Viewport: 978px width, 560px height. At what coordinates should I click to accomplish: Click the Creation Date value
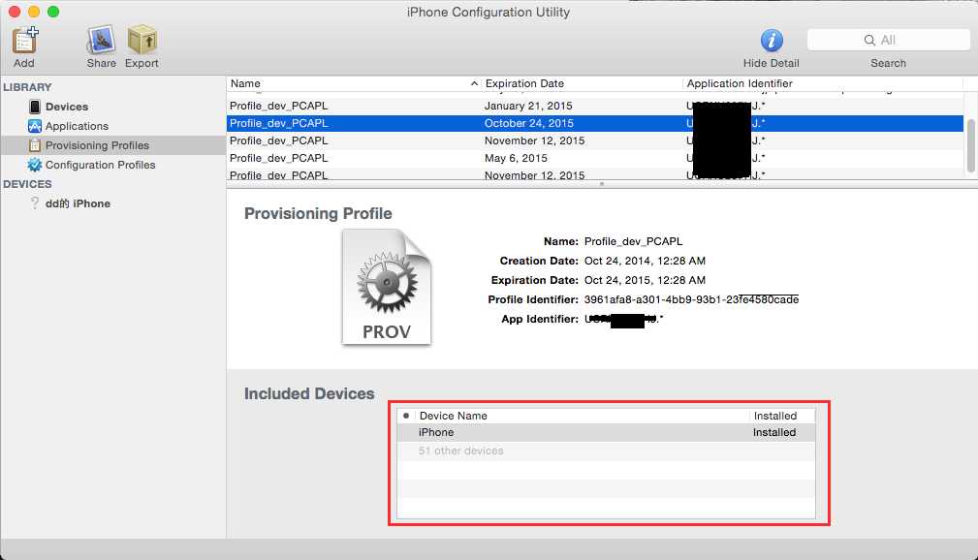pos(645,261)
